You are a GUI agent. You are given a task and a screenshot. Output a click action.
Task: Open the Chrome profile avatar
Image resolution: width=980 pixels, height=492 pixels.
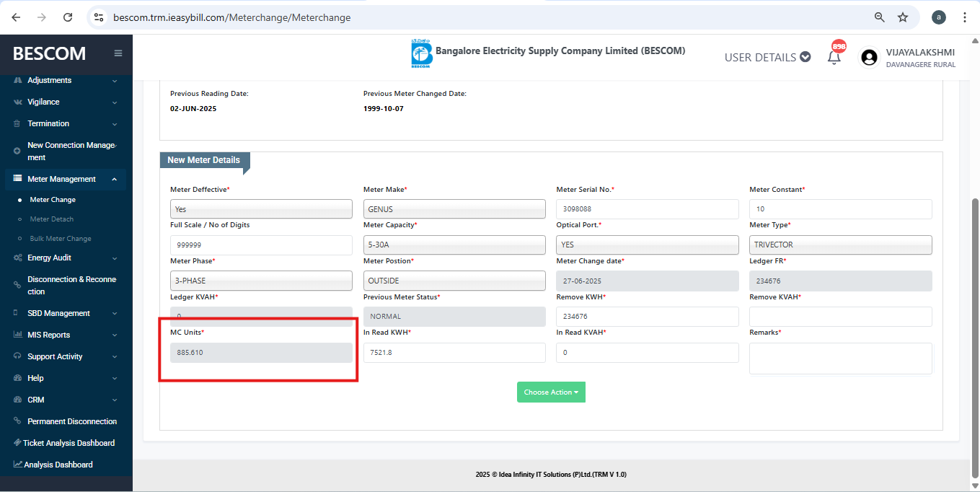tap(938, 17)
